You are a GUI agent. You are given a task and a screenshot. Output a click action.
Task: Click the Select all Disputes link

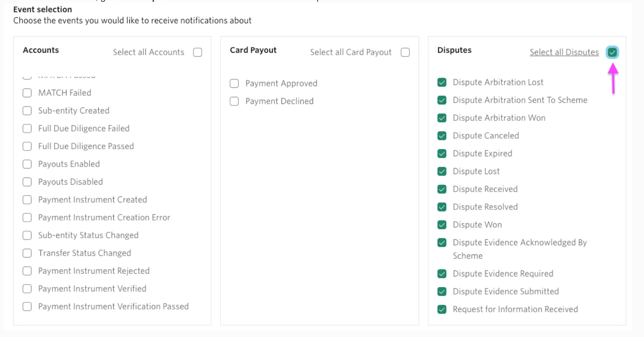coord(564,52)
